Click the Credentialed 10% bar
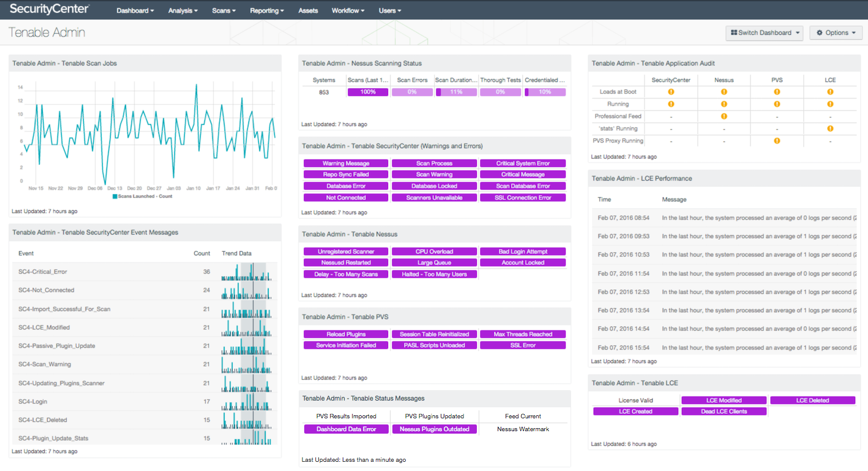Screen dimensions: 868x471 tap(545, 92)
